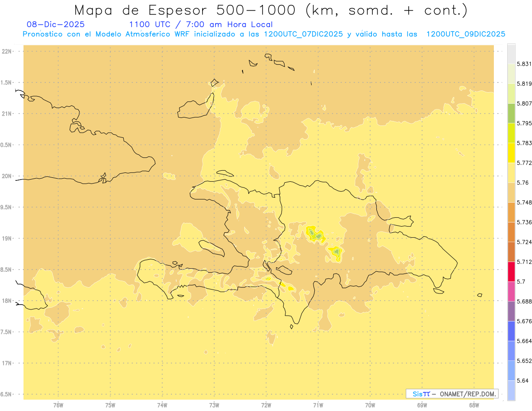Click the 73W longitude axis label

pyautogui.click(x=214, y=405)
